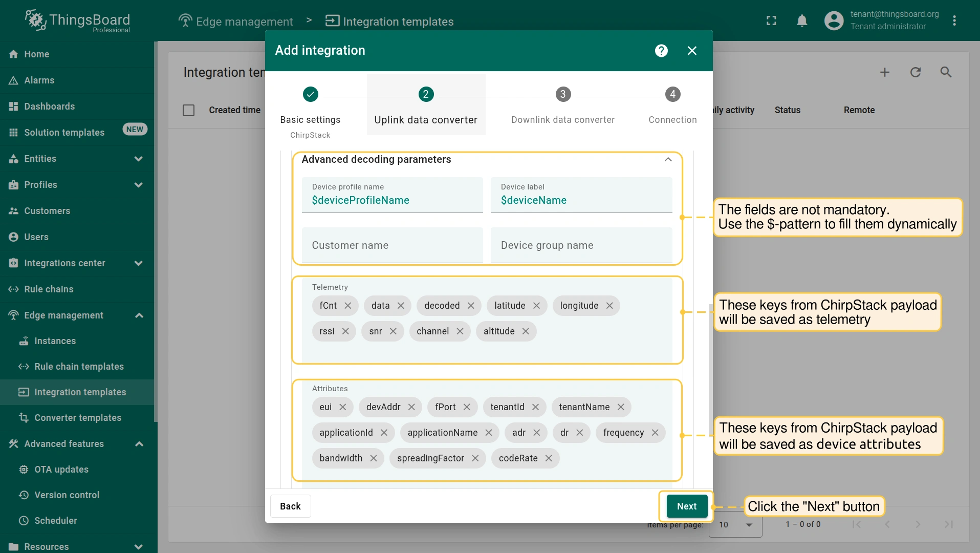Click the Next button
980x553 pixels.
coord(687,506)
